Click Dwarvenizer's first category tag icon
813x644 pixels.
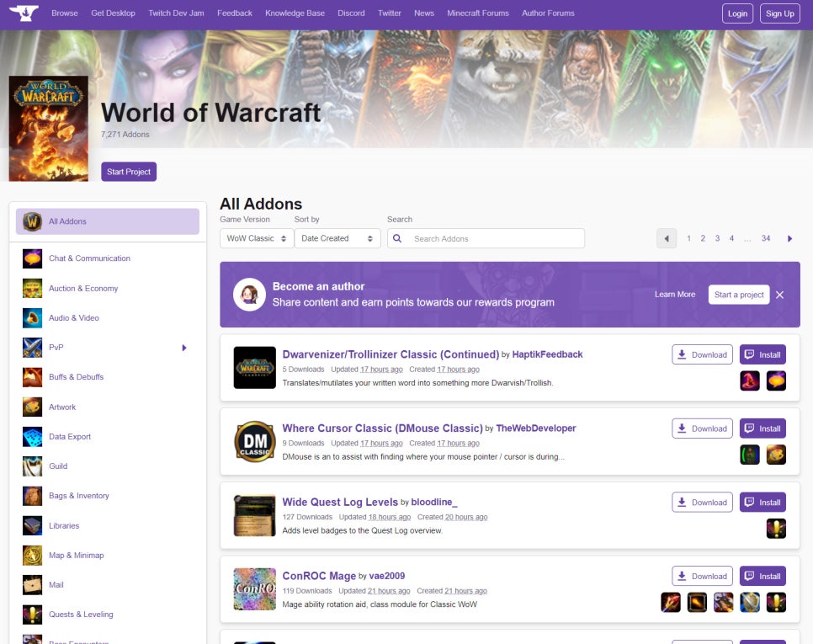pos(750,381)
